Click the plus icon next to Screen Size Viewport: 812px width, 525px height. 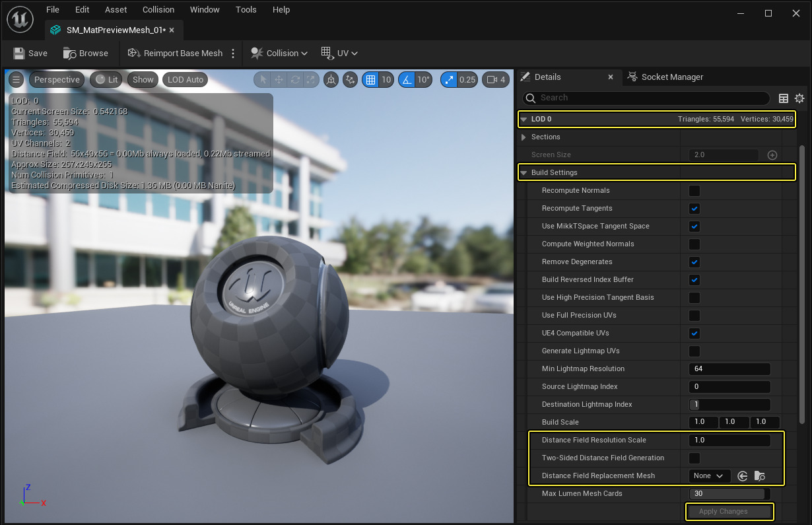tap(772, 155)
